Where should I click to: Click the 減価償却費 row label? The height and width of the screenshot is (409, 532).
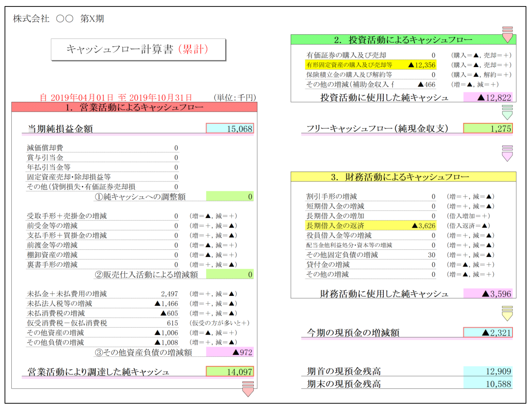[x=45, y=148]
